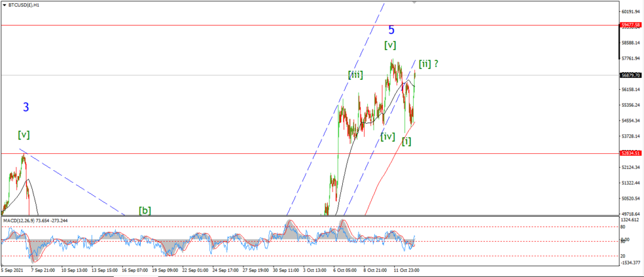Click the gray chart shift marker at top
644x277 pixels.
click(x=414, y=2)
